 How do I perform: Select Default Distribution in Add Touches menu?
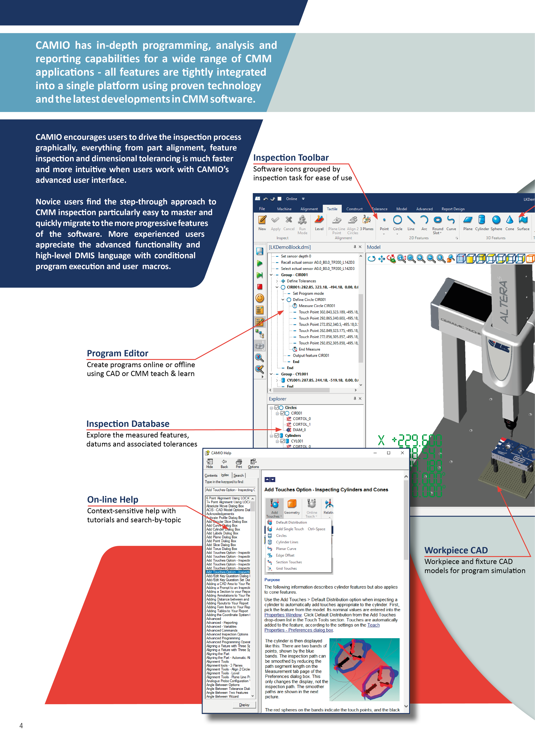point(291,522)
